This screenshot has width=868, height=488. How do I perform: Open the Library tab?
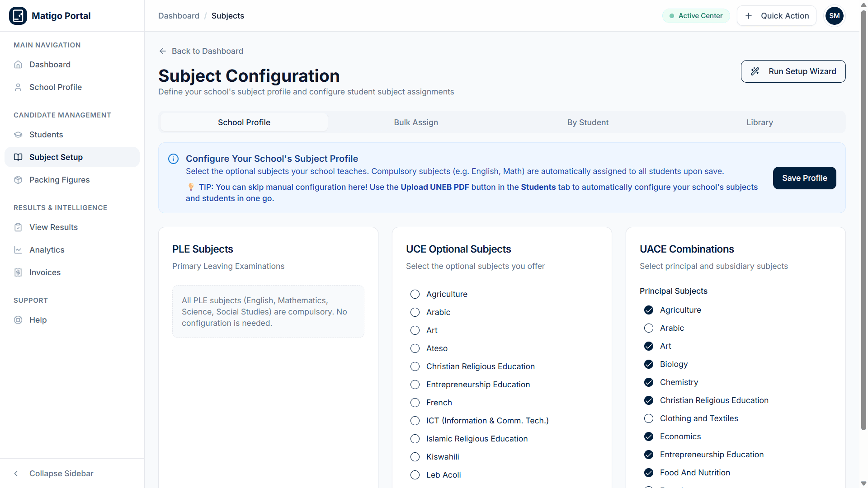pyautogui.click(x=759, y=122)
